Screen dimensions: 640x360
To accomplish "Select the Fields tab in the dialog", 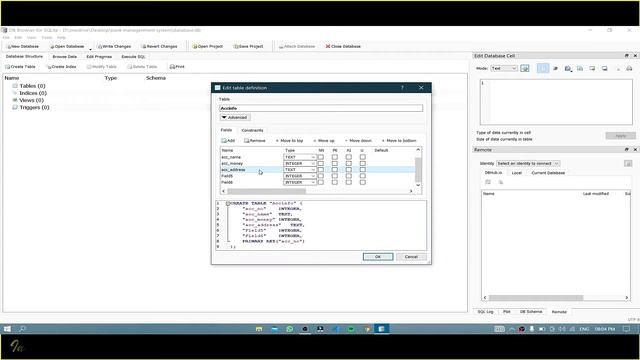I will tap(226, 130).
